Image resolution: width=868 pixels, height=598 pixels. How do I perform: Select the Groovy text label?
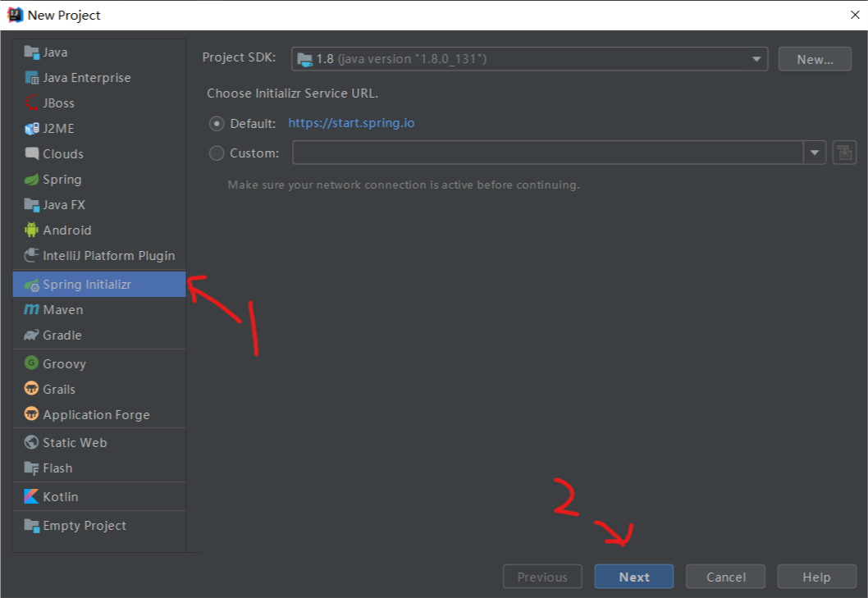pos(64,363)
